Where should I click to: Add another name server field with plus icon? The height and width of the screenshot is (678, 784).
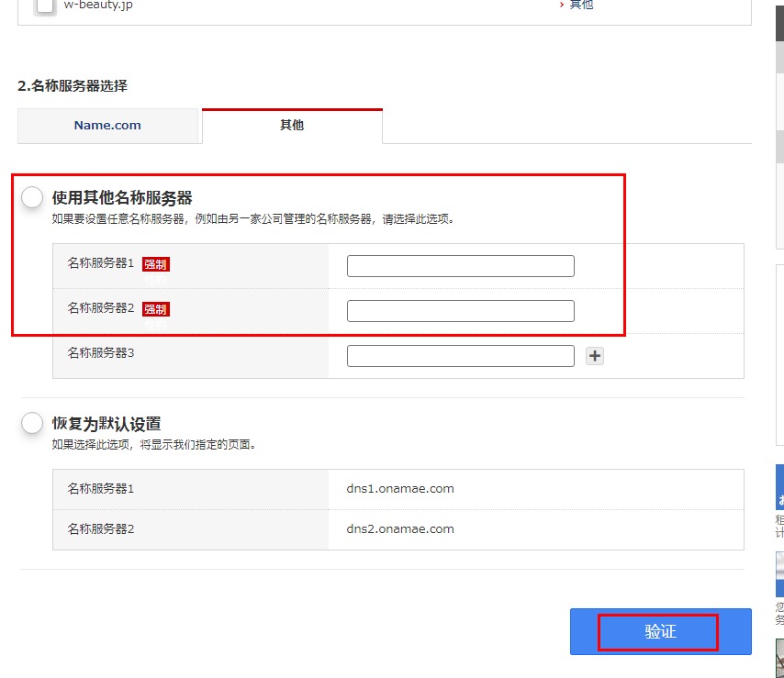pos(595,356)
